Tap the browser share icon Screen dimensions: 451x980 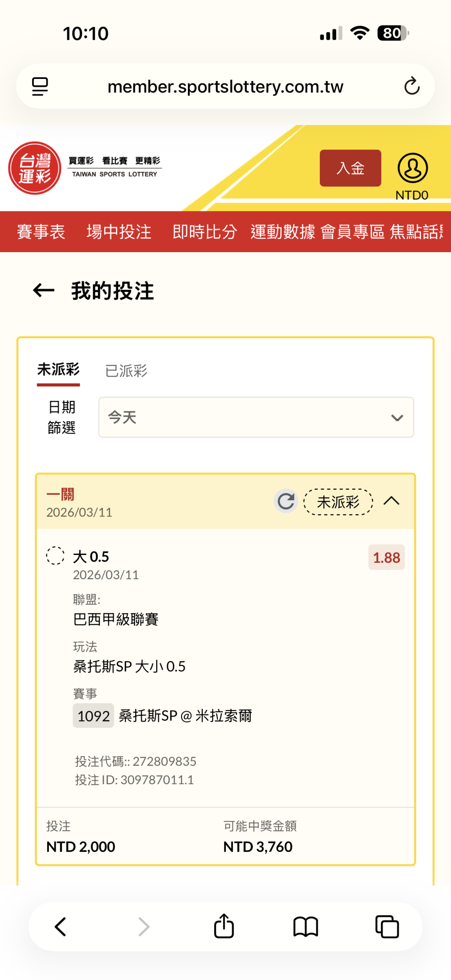[x=224, y=927]
